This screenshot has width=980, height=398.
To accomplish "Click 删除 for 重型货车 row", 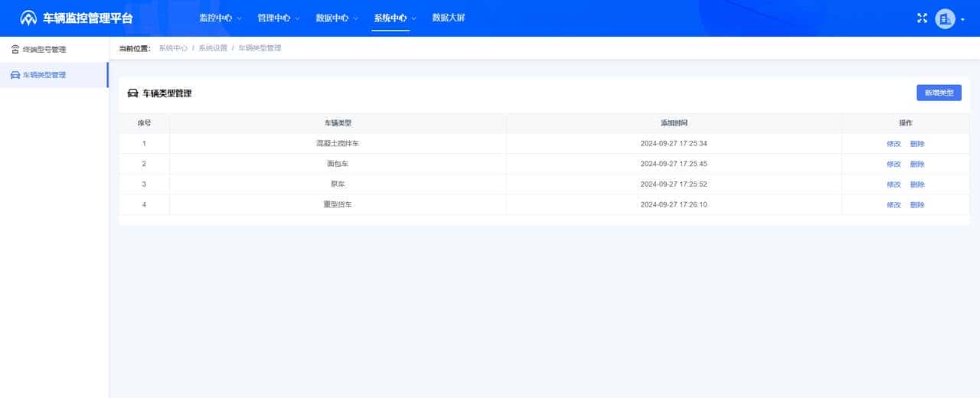I will pos(917,205).
